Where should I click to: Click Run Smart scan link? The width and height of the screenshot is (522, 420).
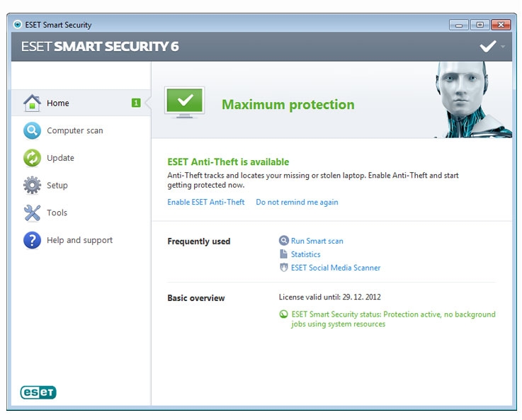click(x=317, y=241)
